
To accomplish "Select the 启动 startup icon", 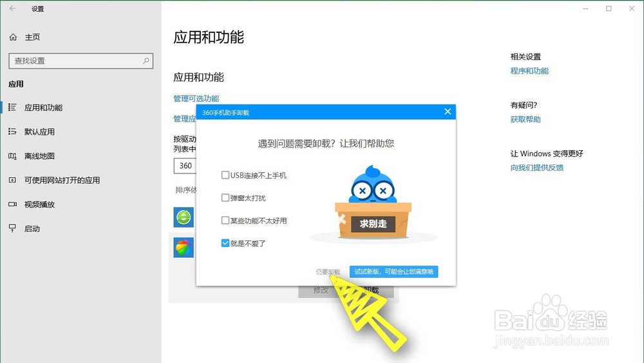I will pos(12,229).
